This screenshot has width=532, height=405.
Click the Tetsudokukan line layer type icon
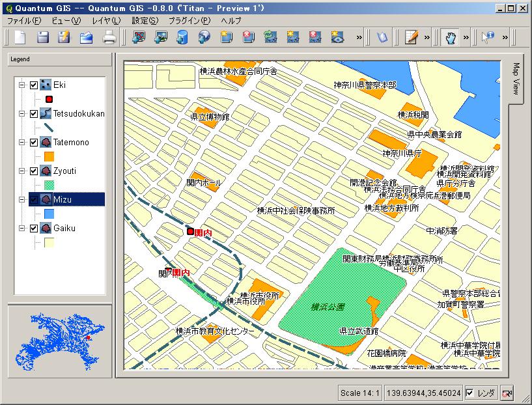coord(46,113)
